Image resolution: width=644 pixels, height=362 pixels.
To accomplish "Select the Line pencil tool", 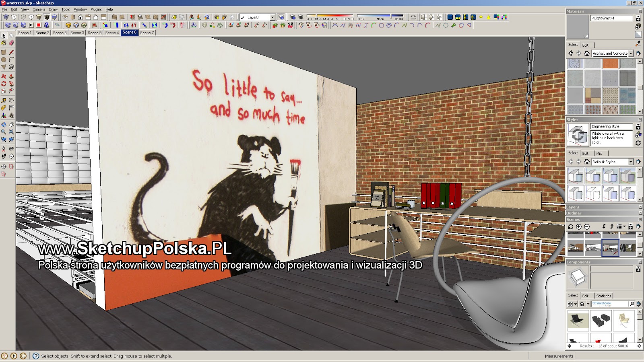I will click(x=11, y=52).
